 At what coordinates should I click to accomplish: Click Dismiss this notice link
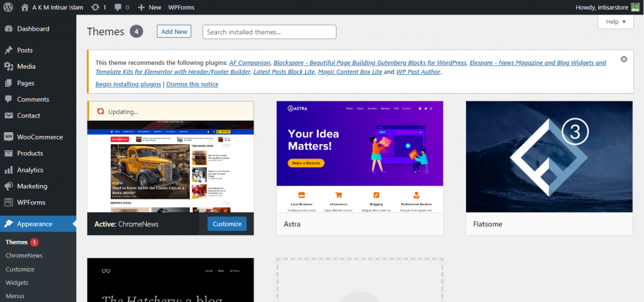tap(192, 84)
